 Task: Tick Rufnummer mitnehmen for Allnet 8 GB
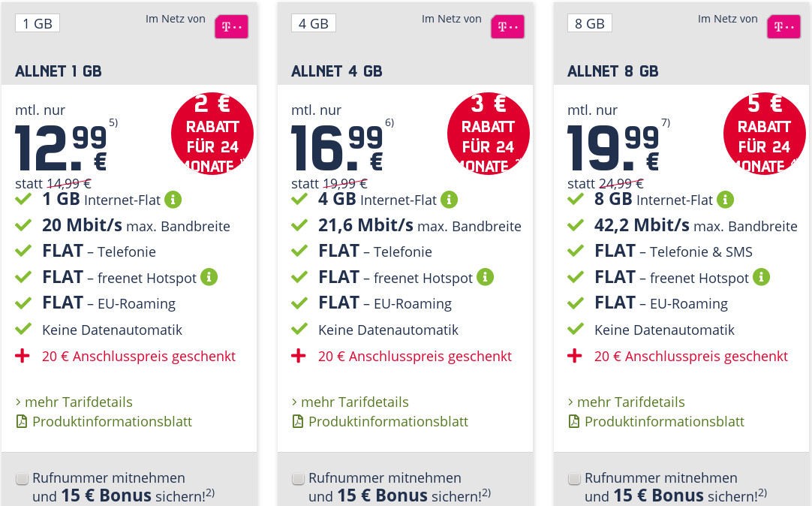tap(574, 477)
